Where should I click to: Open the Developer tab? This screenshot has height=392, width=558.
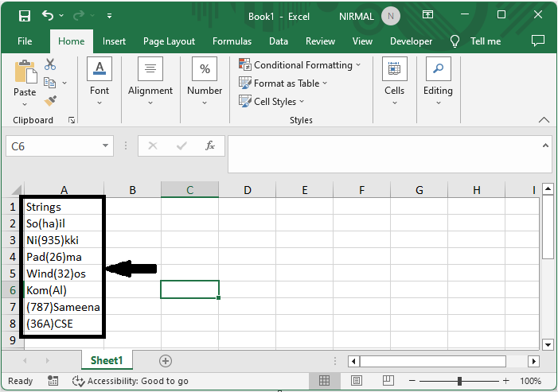411,41
